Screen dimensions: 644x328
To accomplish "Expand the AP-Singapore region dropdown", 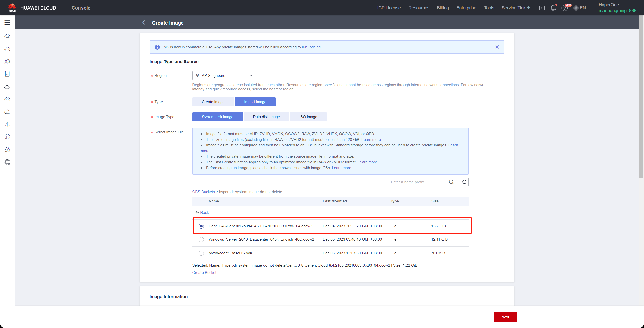I will (224, 75).
